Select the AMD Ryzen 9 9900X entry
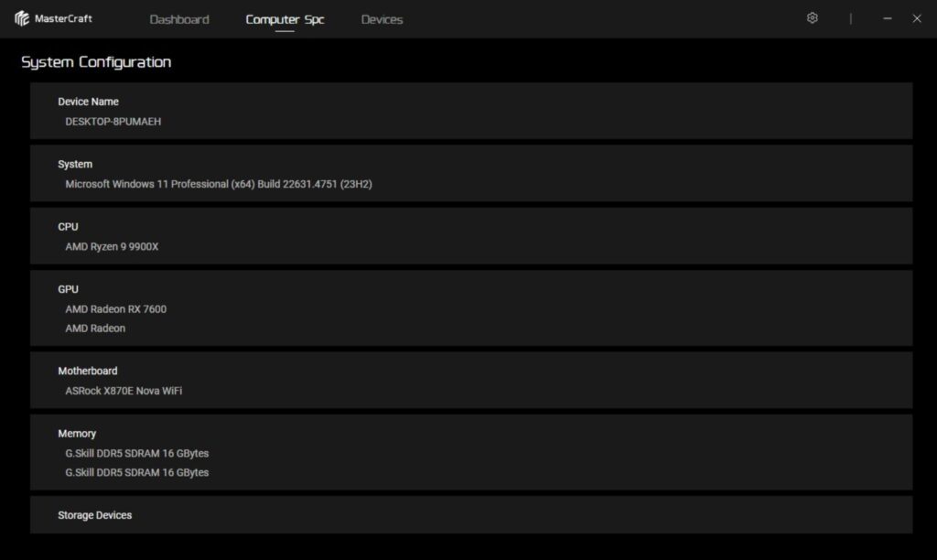This screenshot has height=560, width=937. [112, 246]
